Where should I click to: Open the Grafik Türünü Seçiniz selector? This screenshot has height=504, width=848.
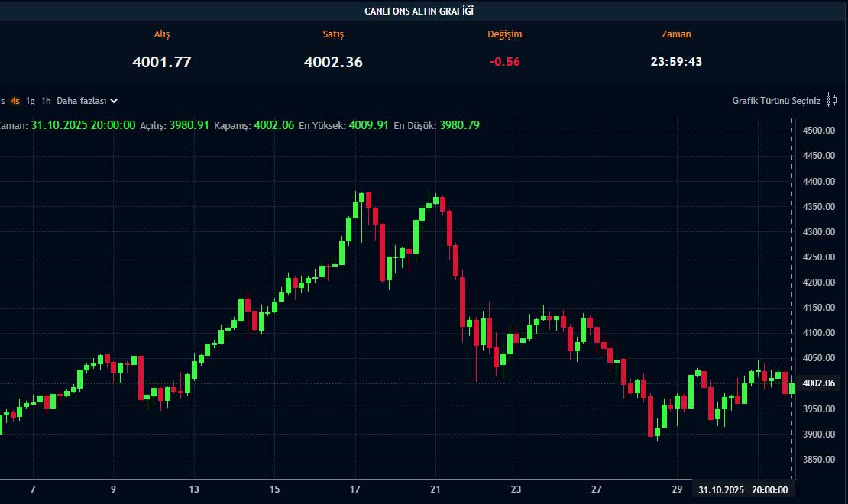775,101
